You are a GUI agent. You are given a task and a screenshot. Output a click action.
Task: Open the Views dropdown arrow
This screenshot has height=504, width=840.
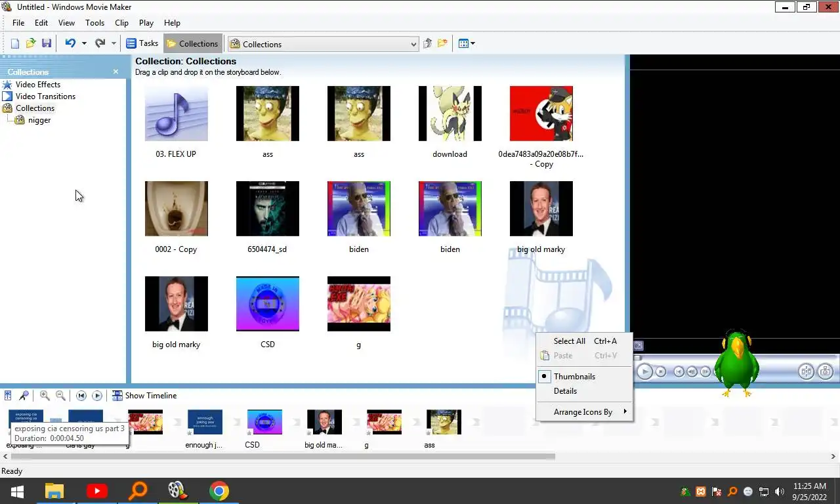pyautogui.click(x=472, y=44)
